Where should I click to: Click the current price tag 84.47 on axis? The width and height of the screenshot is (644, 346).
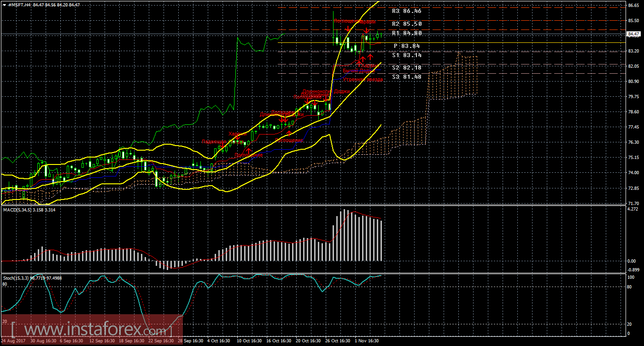click(634, 34)
